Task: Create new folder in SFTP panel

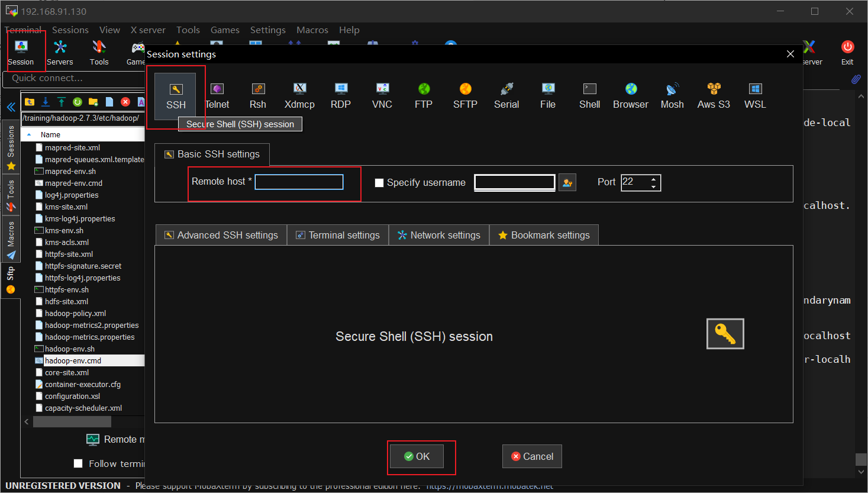Action: [93, 102]
